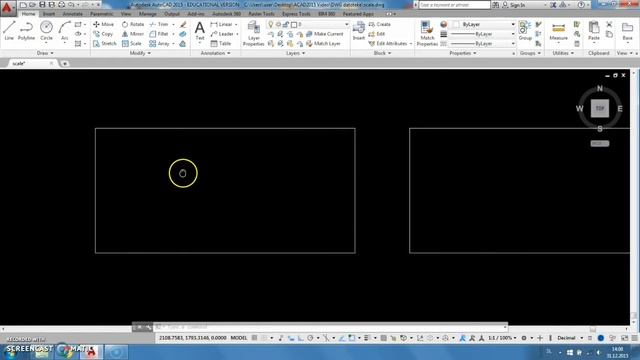Add a Leader annotation
640x360 pixels.
pyautogui.click(x=222, y=34)
